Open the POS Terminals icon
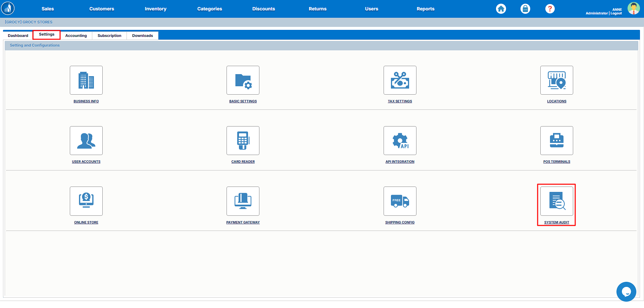The height and width of the screenshot is (308, 644). (x=556, y=141)
